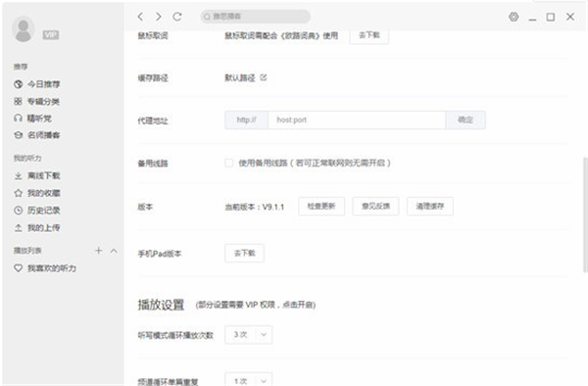Click the edit icon next to 默认路径
This screenshot has height=386, width=588.
tap(264, 77)
